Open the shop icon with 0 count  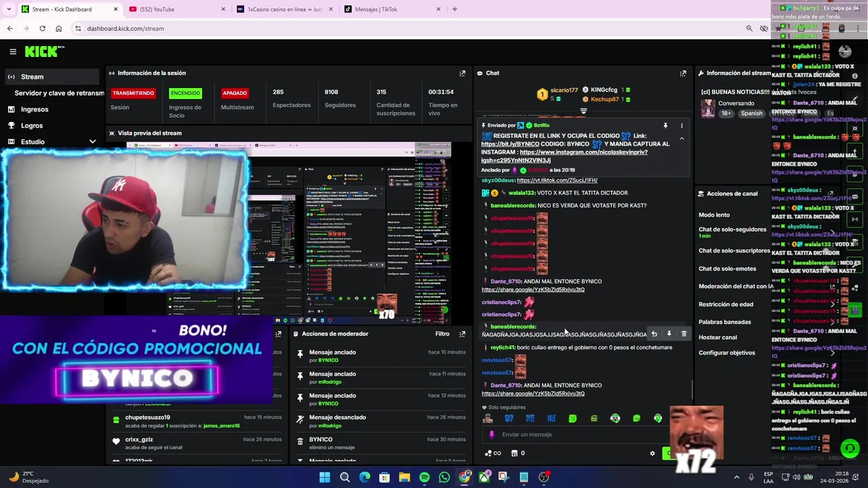tap(518, 453)
